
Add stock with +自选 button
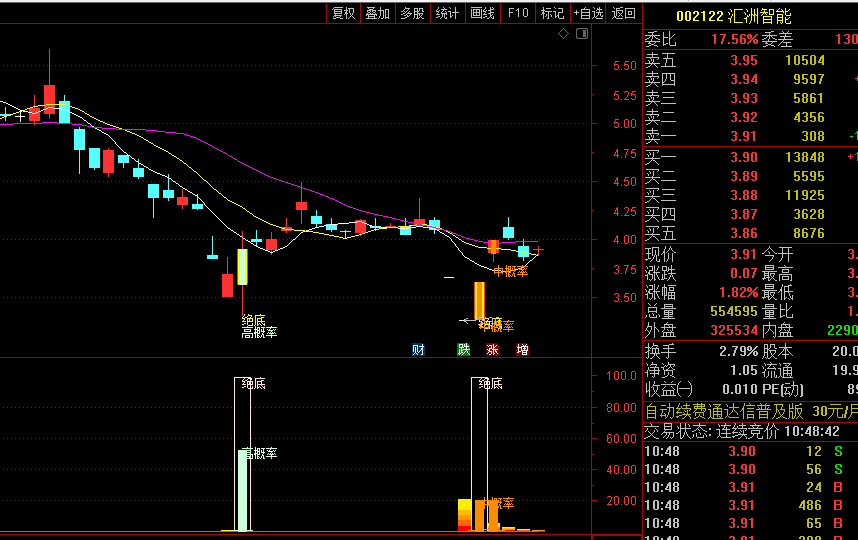pos(588,13)
